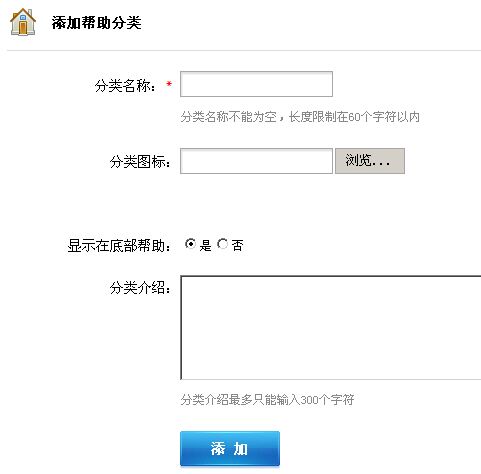Click the 分类名称 field label
This screenshot has width=481, height=474.
pos(125,86)
